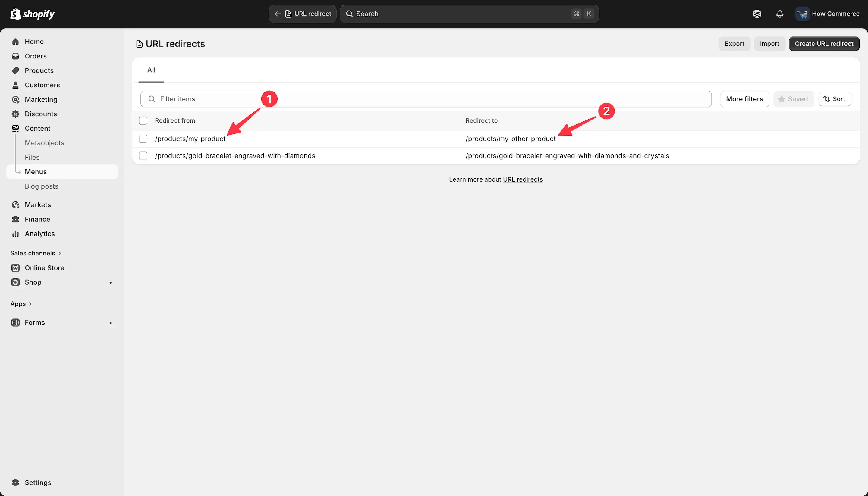Click the Analytics bar chart icon
Image resolution: width=868 pixels, height=496 pixels.
[x=15, y=234]
